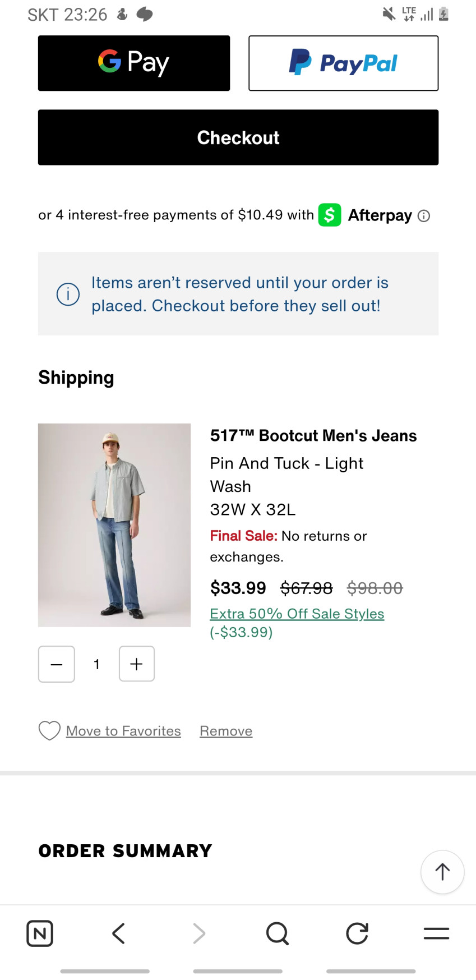The width and height of the screenshot is (476, 980).
Task: Reload the page with refresh icon
Action: (x=357, y=933)
